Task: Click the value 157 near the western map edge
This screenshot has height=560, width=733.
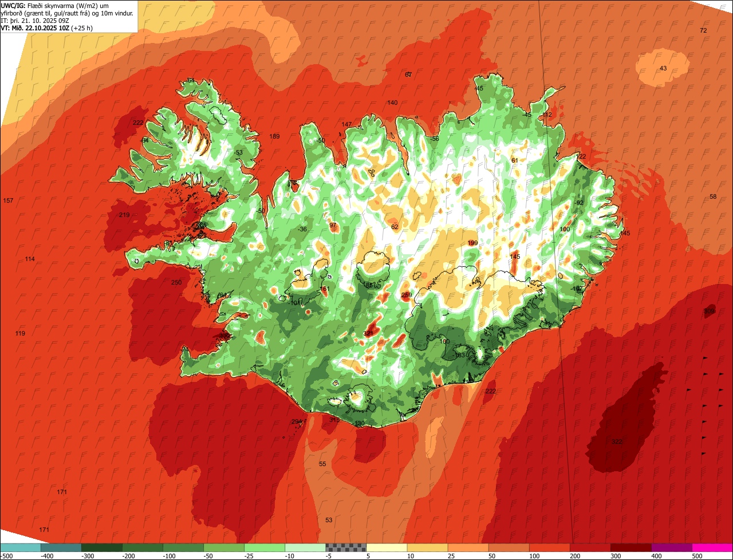Action: click(8, 200)
